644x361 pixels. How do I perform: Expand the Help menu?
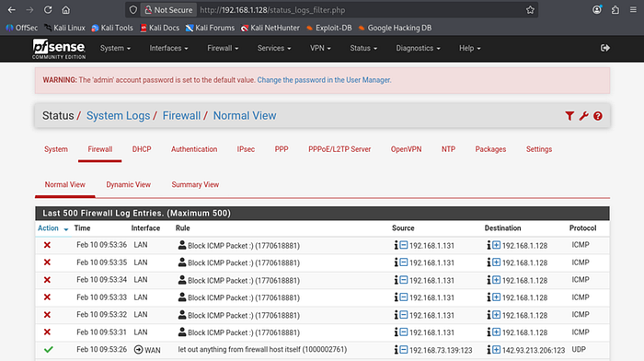pyautogui.click(x=470, y=48)
